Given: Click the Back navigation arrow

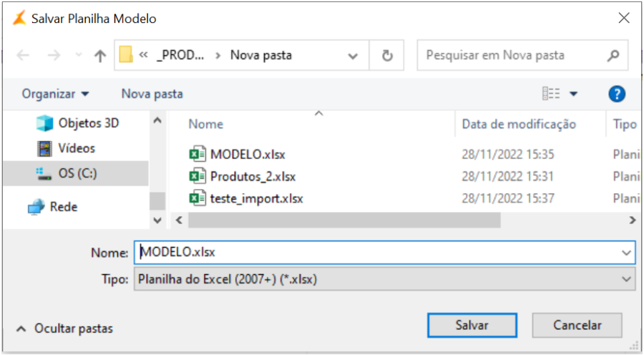Looking at the screenshot, I should point(23,56).
